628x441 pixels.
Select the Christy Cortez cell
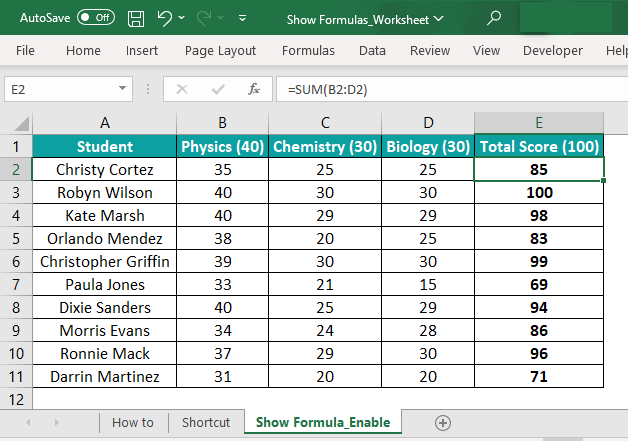pyautogui.click(x=105, y=169)
